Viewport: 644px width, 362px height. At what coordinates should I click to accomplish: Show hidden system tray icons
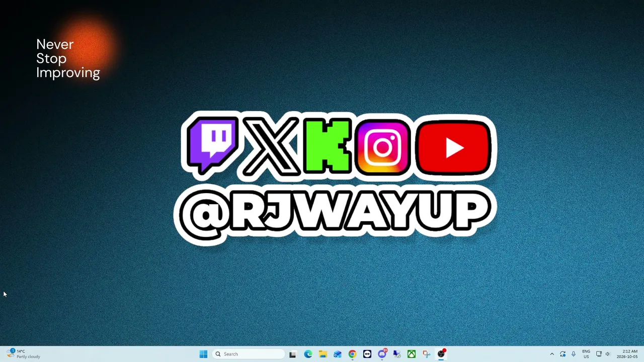coord(552,354)
